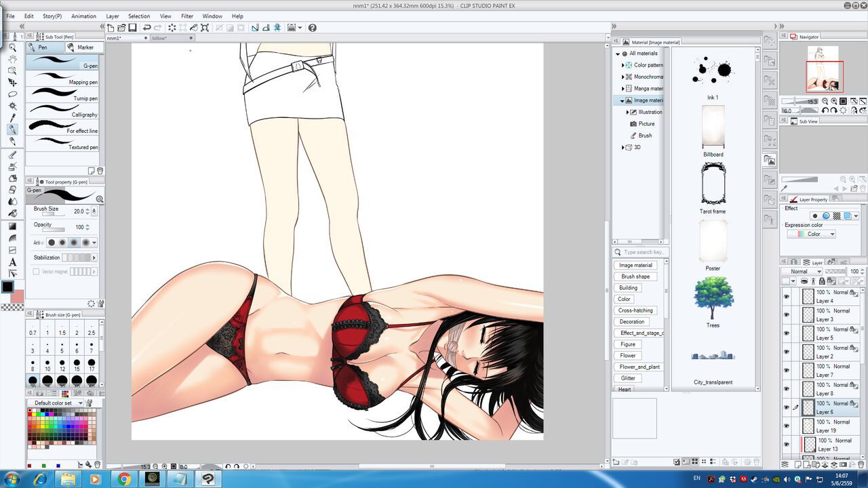868x488 pixels.
Task: Select the Hand move tool
Action: tap(12, 60)
